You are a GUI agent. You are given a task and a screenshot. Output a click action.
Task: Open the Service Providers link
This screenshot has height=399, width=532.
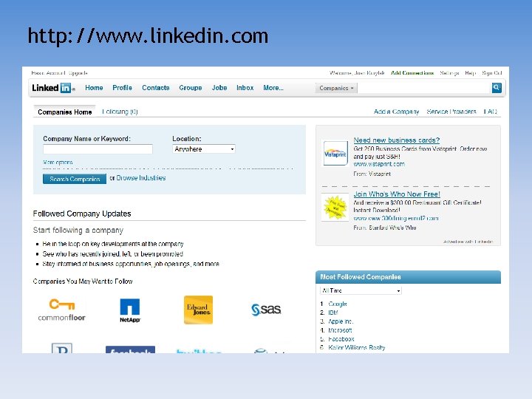tap(451, 112)
